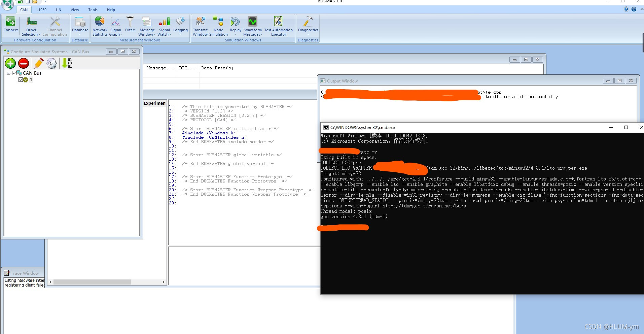
Task: Click code line #include <Windows.h>
Action: click(x=209, y=133)
